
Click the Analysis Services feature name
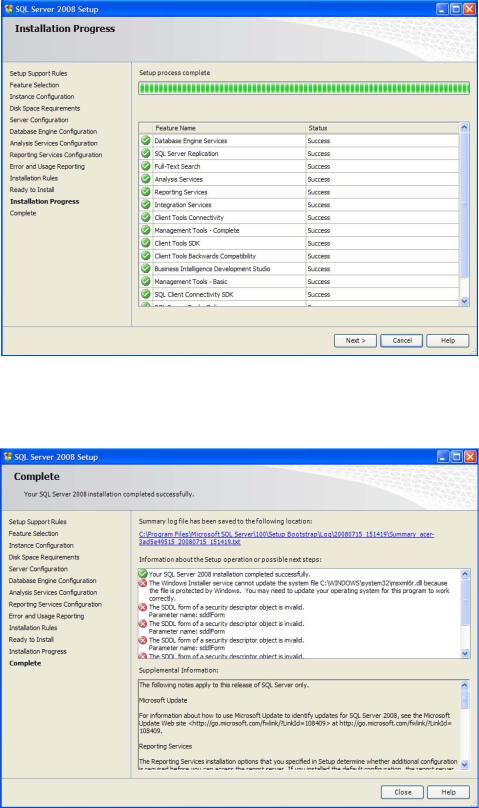click(178, 179)
